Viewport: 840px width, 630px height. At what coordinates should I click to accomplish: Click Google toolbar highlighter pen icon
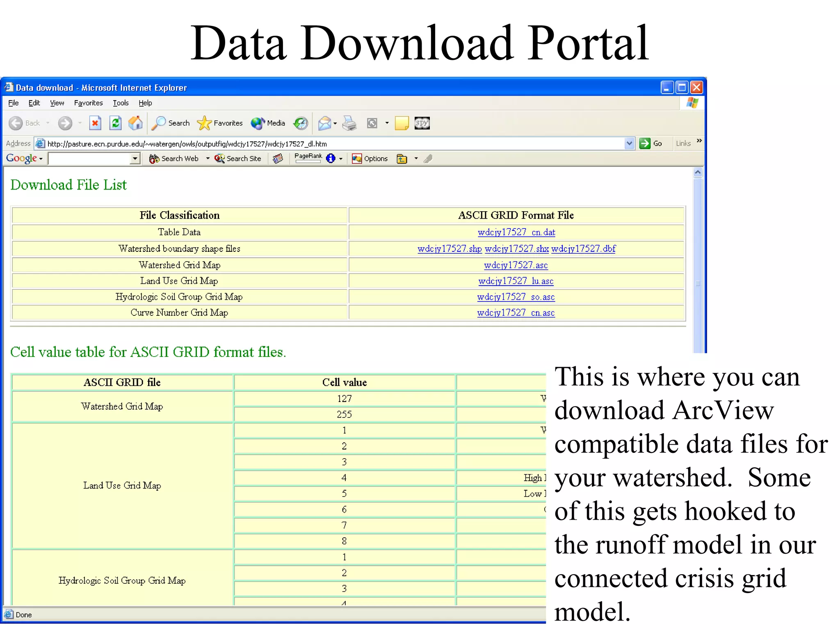click(428, 159)
